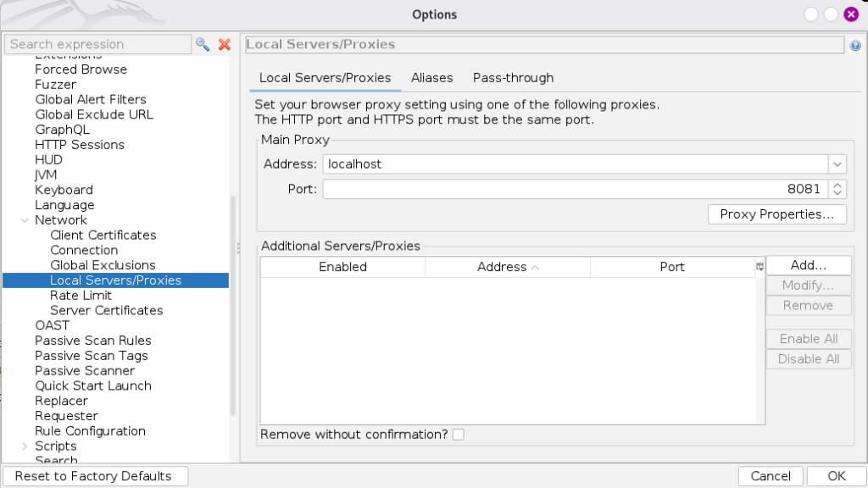Select Keyboard in options tree
868x488 pixels.
tap(64, 190)
